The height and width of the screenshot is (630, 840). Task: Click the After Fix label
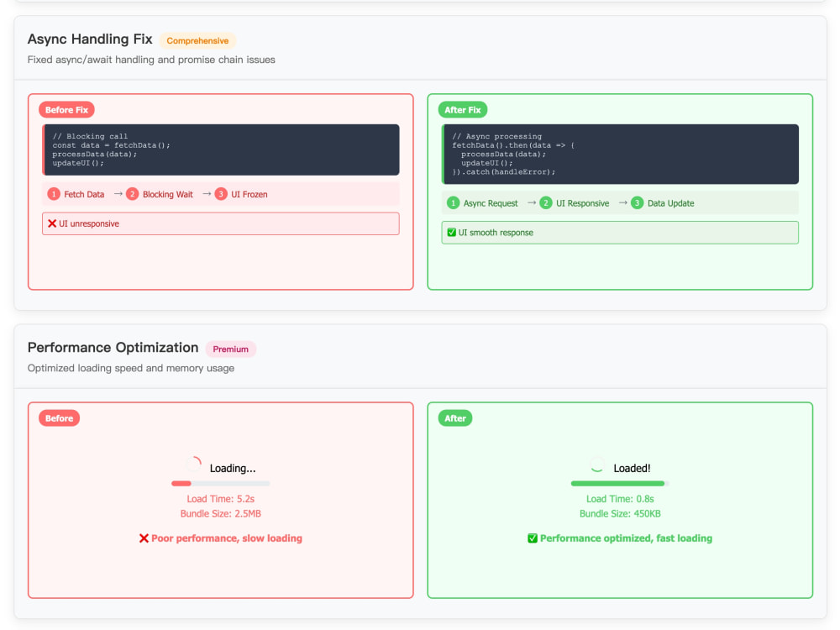coord(462,110)
